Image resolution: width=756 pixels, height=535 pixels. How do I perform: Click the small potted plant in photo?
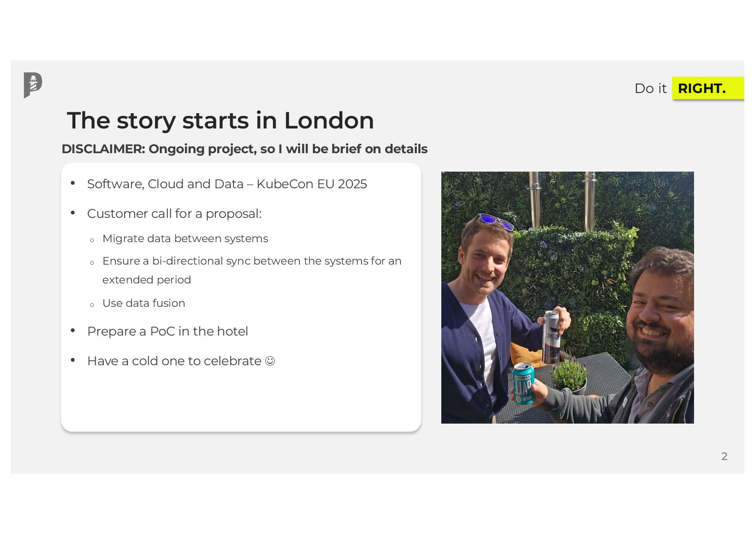point(569,376)
